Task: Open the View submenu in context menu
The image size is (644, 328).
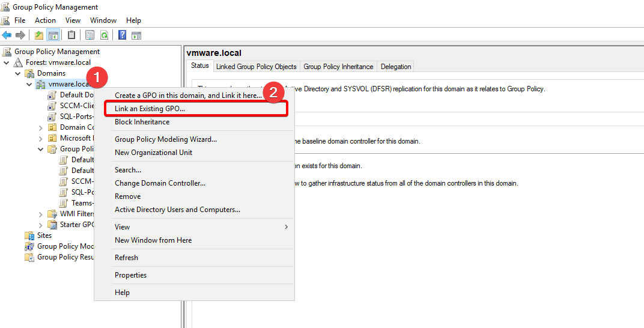Action: coord(123,227)
